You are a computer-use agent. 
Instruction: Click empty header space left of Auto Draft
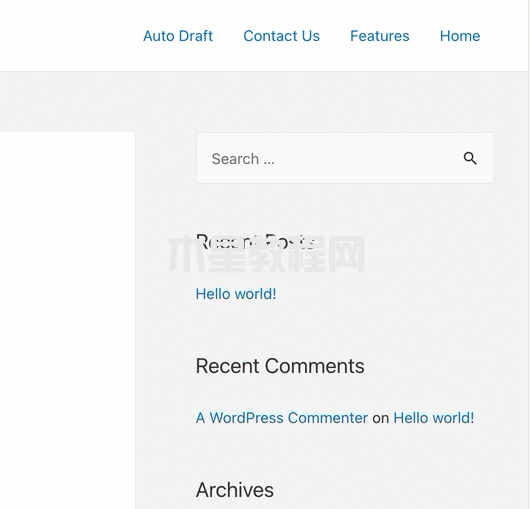click(68, 36)
